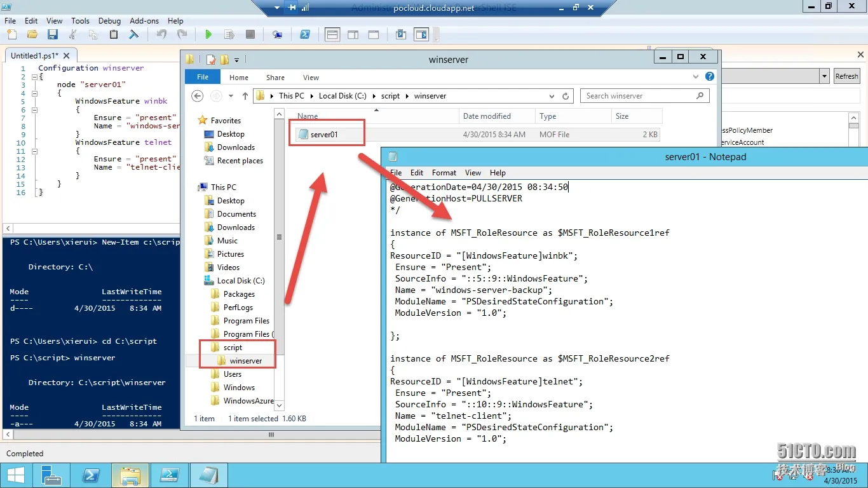Show script pane on top layout icon

point(332,34)
